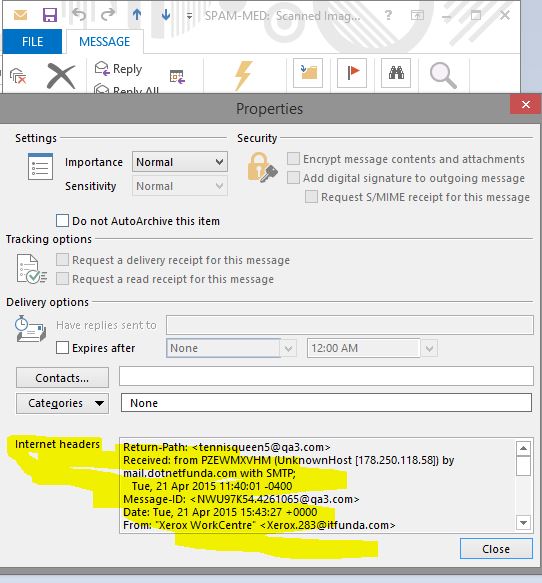Undo the last action
Image resolution: width=542 pixels, height=583 pixels.
79,15
